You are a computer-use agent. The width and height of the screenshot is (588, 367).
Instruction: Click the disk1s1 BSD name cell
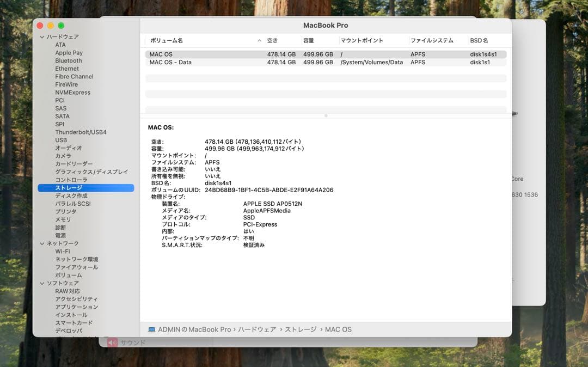click(x=480, y=62)
